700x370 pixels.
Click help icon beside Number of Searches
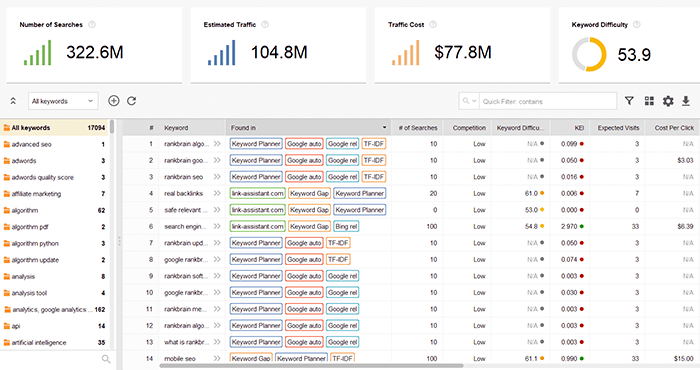click(x=92, y=25)
